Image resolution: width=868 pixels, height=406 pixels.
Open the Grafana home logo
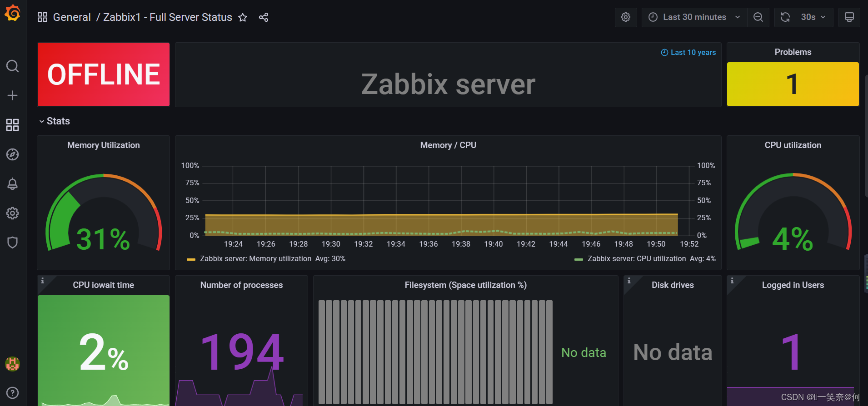pos(12,13)
